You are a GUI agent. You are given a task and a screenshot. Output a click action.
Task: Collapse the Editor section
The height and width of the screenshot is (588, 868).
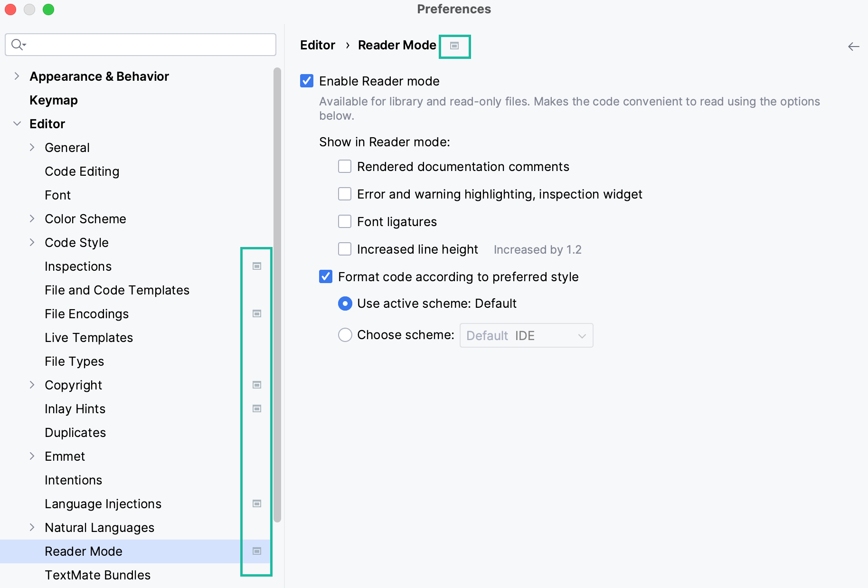[x=17, y=123]
